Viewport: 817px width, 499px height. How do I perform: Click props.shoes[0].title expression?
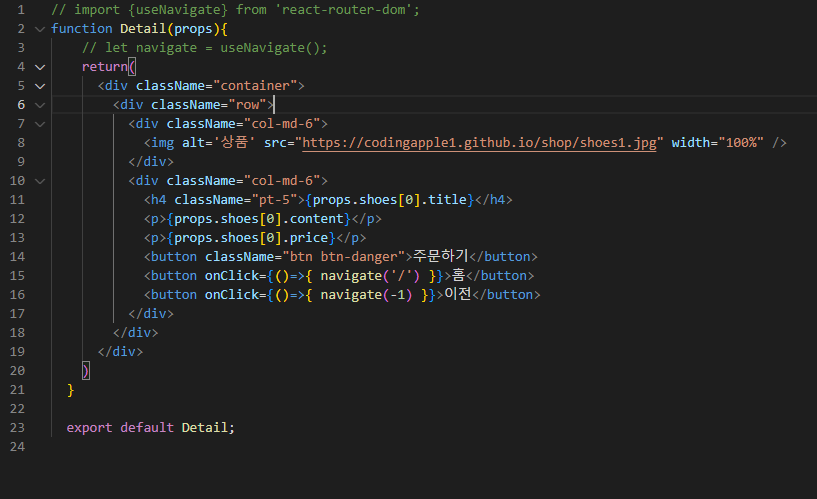click(389, 199)
